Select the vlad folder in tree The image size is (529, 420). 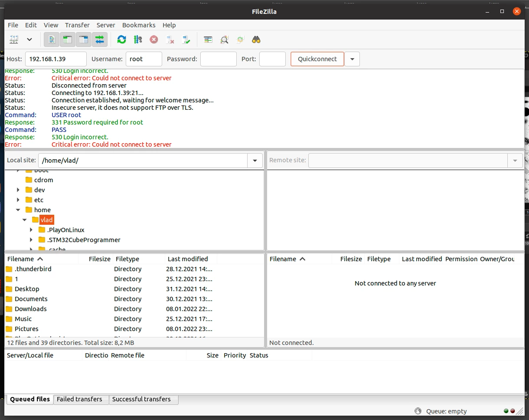click(46, 220)
